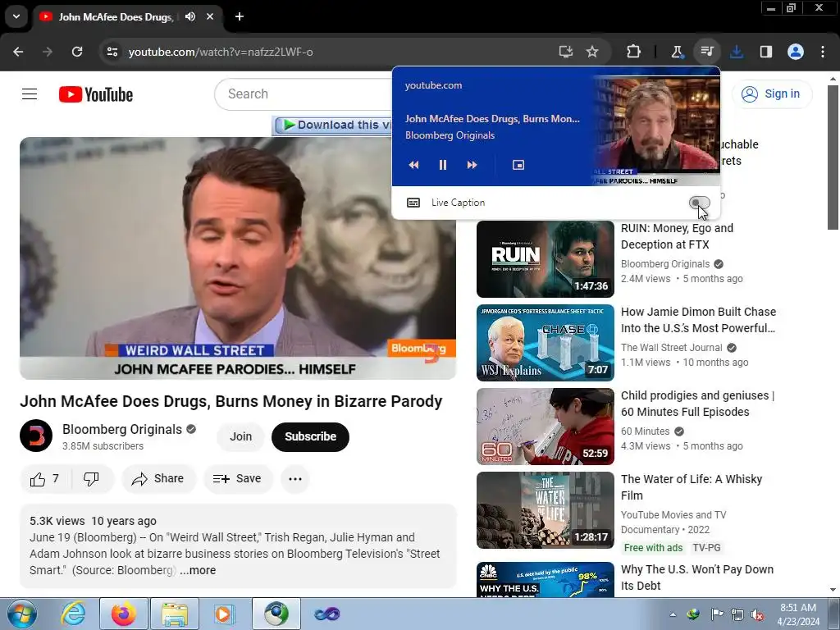Open the Chrome downloads icon
Viewport: 840px width, 630px height.
[737, 52]
